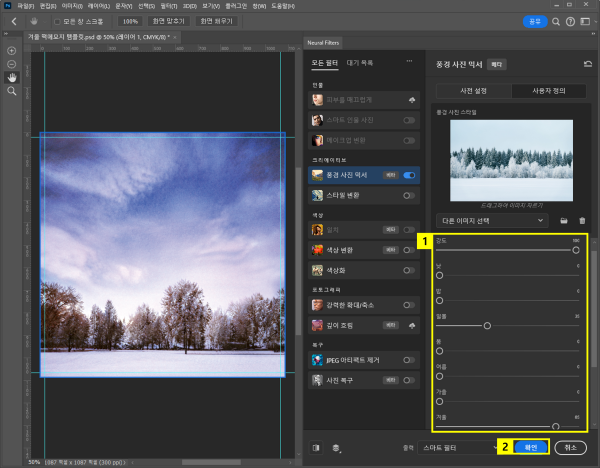Toggle the 메이크업 변환 filter switch
The image size is (600, 468).
coord(409,140)
